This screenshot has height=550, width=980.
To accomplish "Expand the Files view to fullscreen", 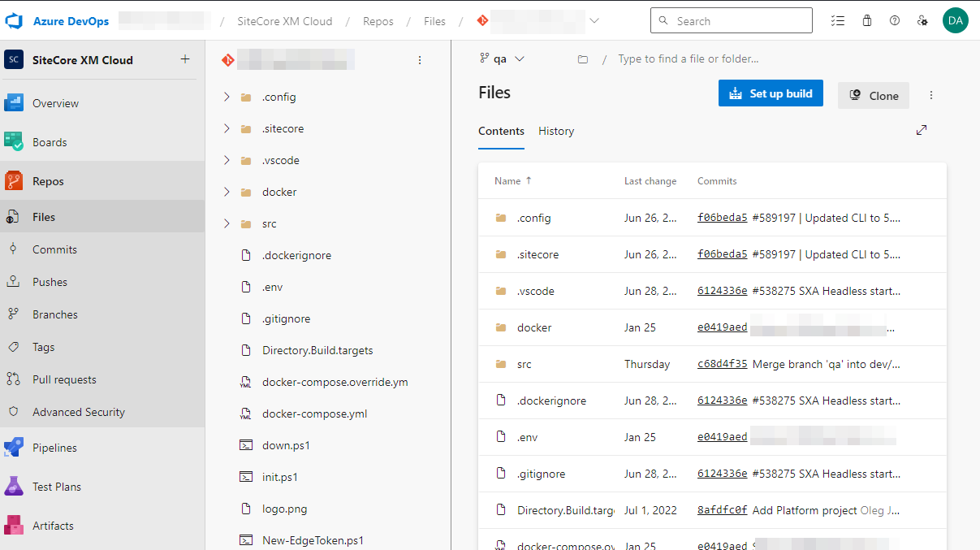I will click(x=922, y=129).
